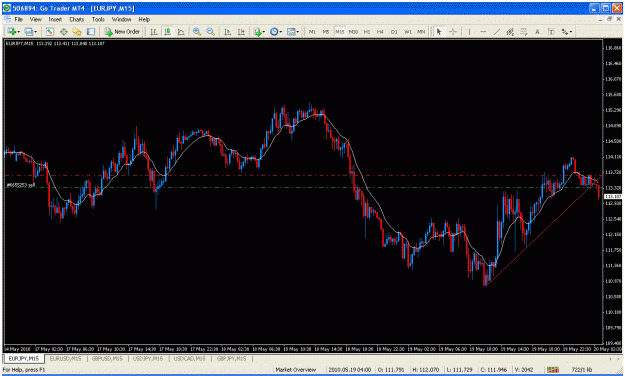Select the M15 timeframe

point(339,32)
